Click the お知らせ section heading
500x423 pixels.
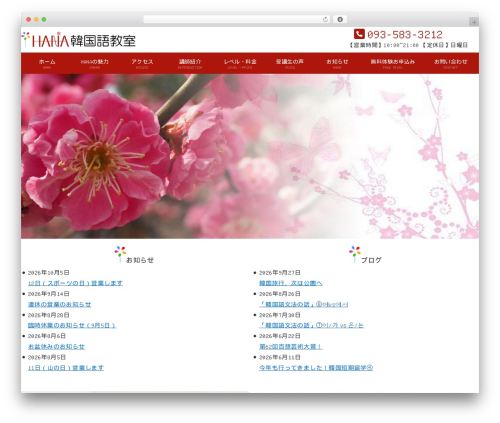click(x=140, y=260)
